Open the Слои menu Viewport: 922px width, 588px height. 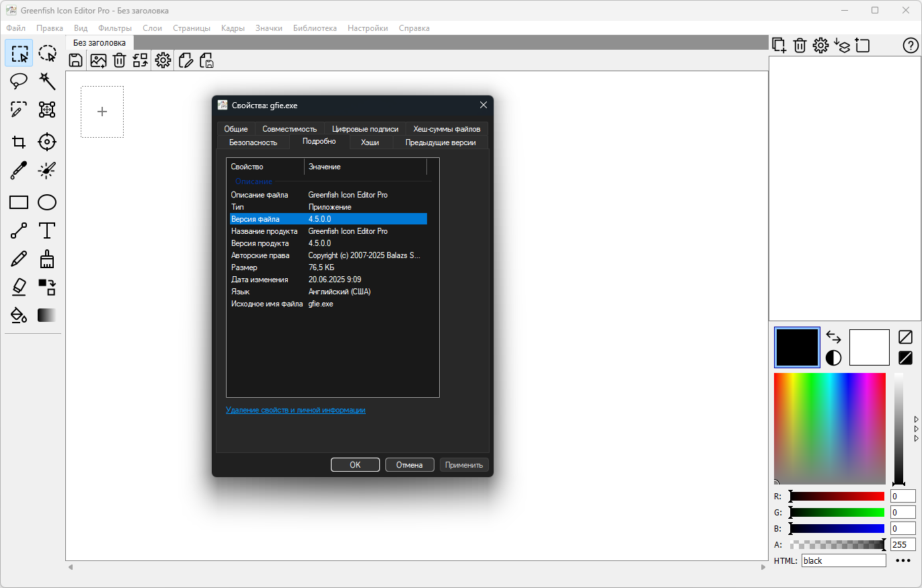pyautogui.click(x=153, y=28)
